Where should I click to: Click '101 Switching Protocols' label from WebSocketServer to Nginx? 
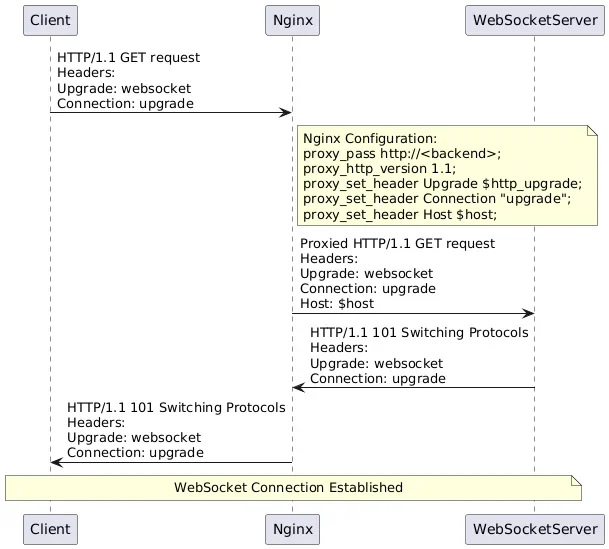coord(419,333)
